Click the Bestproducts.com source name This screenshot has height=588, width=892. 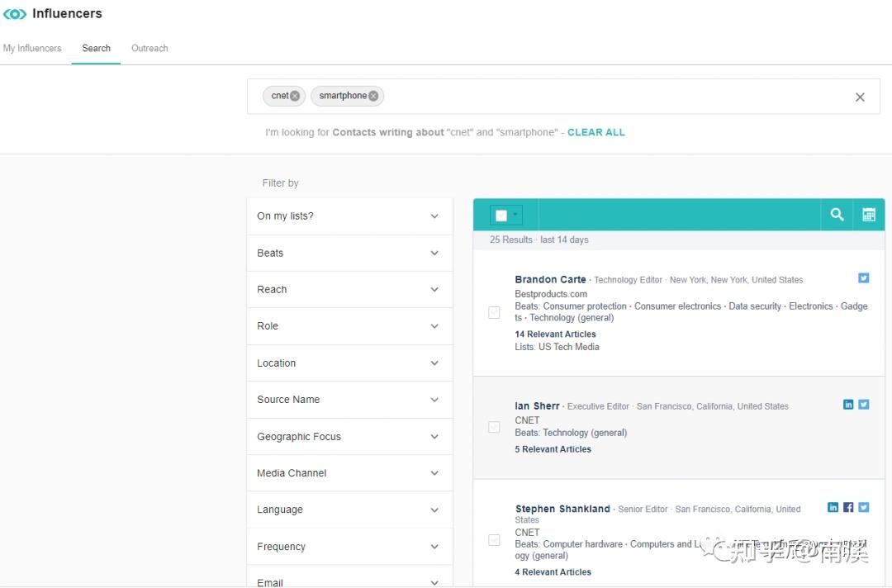(551, 294)
